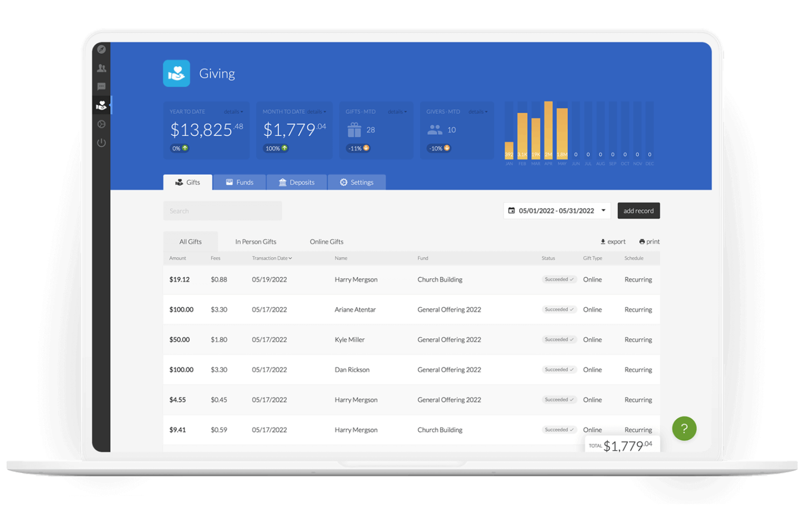Click the calendar icon in the date picker
Image resolution: width=798 pixels, height=532 pixels.
coord(512,210)
